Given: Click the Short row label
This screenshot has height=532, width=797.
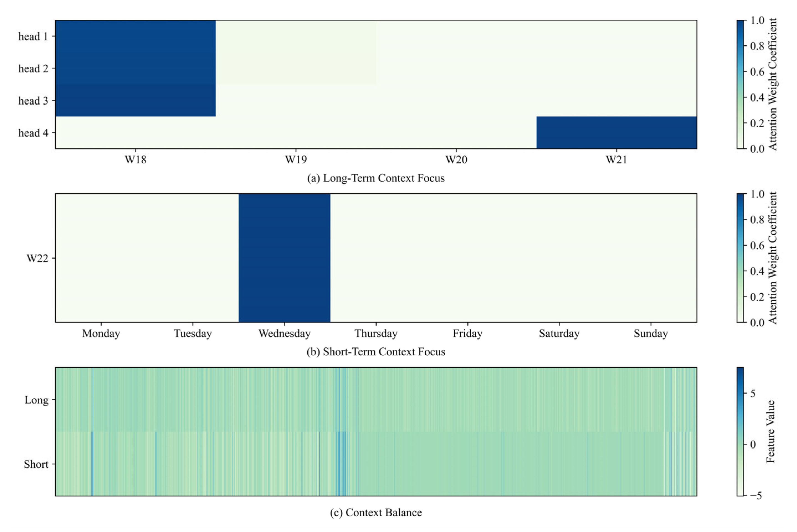Looking at the screenshot, I should (x=36, y=464).
